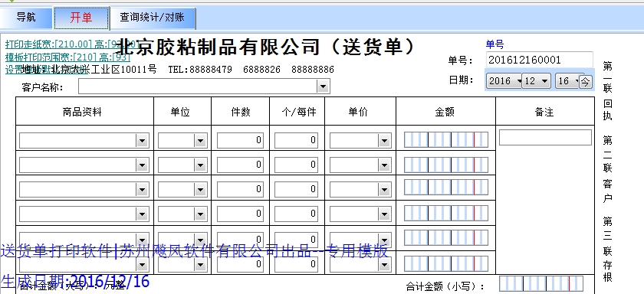Click the 合计金额（小写） total amount grid
The height and width of the screenshot is (294, 644).
point(541,284)
